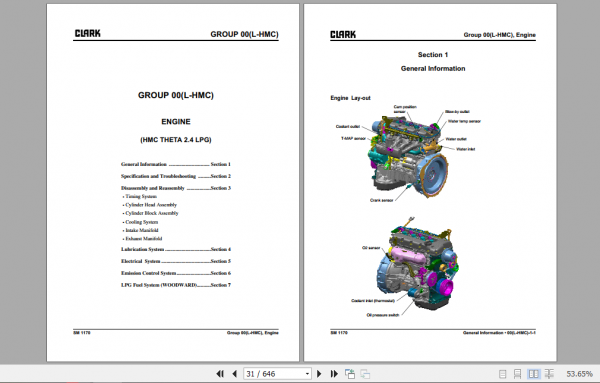Image resolution: width=600 pixels, height=383 pixels.
Task: Click the 'General Information' contents entry
Action: click(x=176, y=164)
